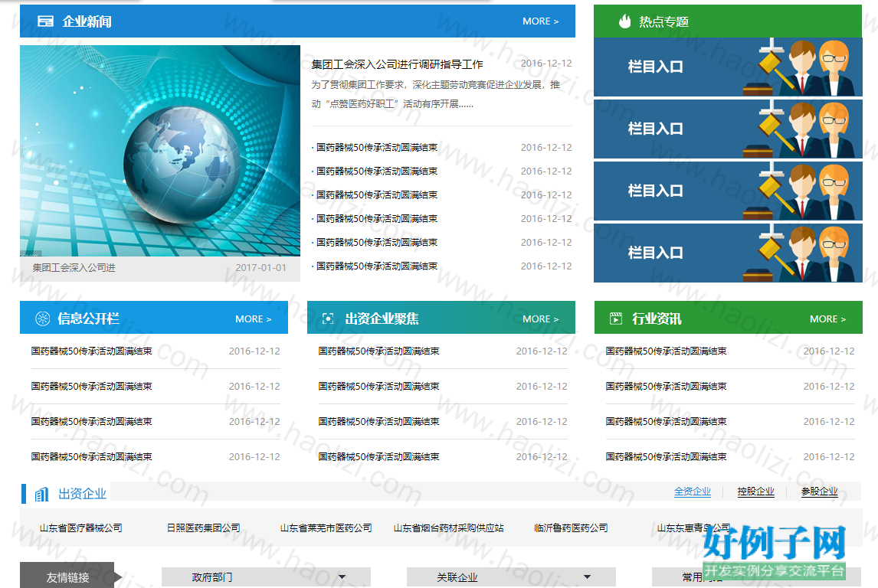
Task: Click the 出资企业聚焦 focus frame icon
Action: [328, 318]
